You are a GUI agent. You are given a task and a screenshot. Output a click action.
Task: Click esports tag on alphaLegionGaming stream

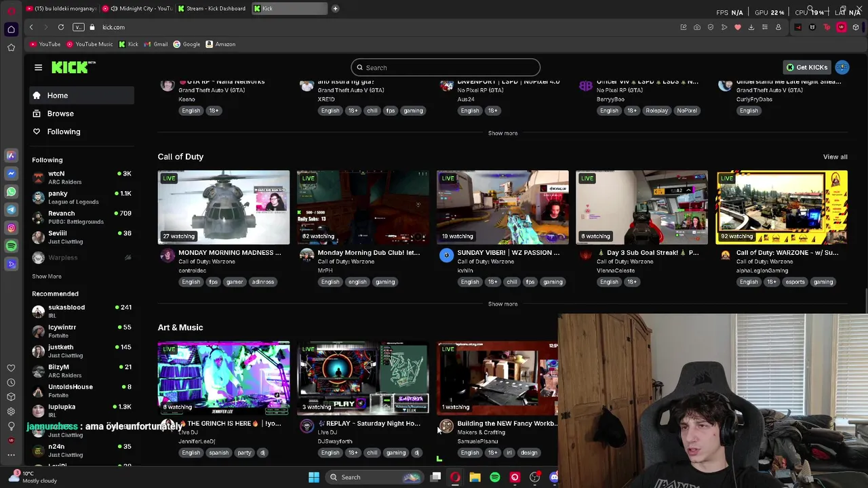[x=795, y=282]
